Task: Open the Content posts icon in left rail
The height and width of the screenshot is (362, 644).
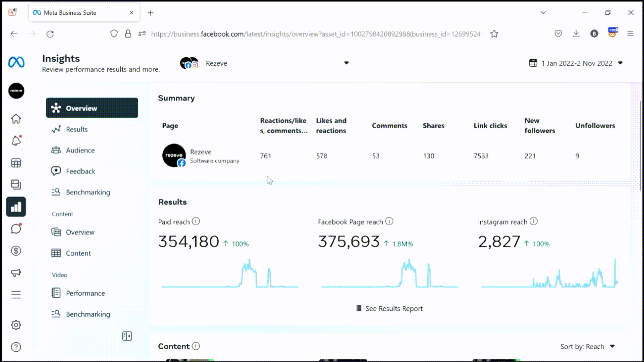Action: pyautogui.click(x=16, y=185)
